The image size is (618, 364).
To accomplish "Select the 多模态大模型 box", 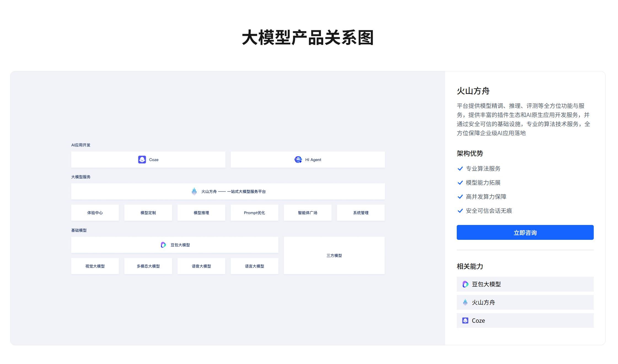I will point(148,266).
